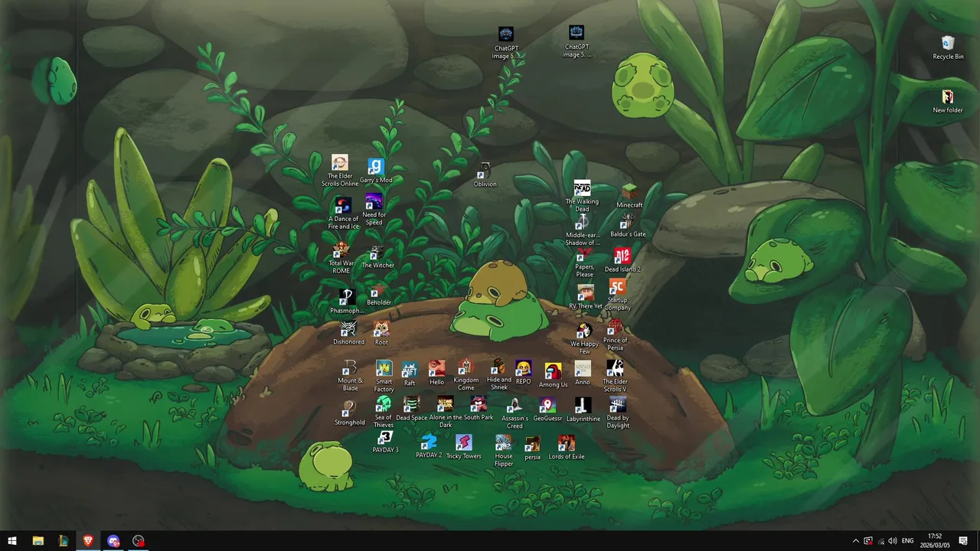Switch to Brave browser in taskbar
Viewport: 980px width, 551px height.
coord(88,540)
